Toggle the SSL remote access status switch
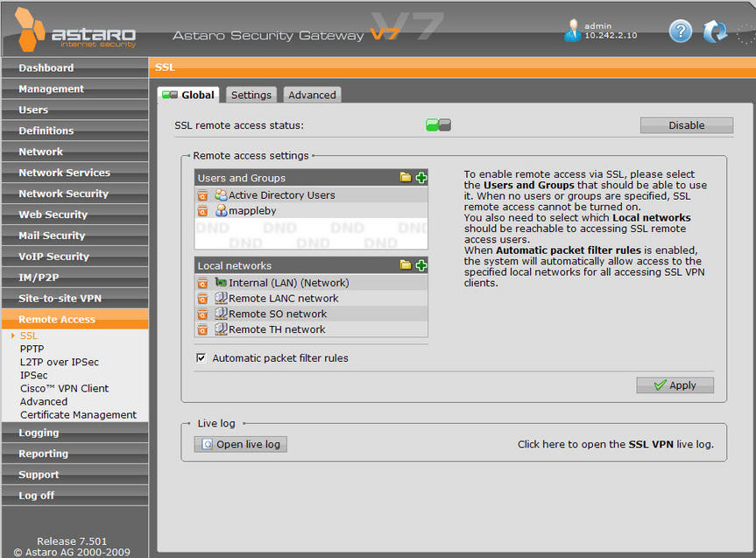 click(x=438, y=125)
